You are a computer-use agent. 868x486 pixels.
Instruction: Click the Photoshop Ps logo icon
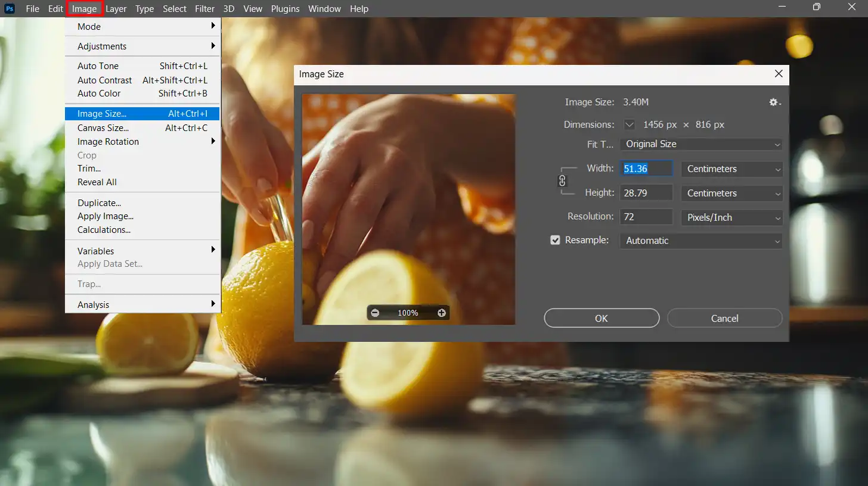(10, 8)
